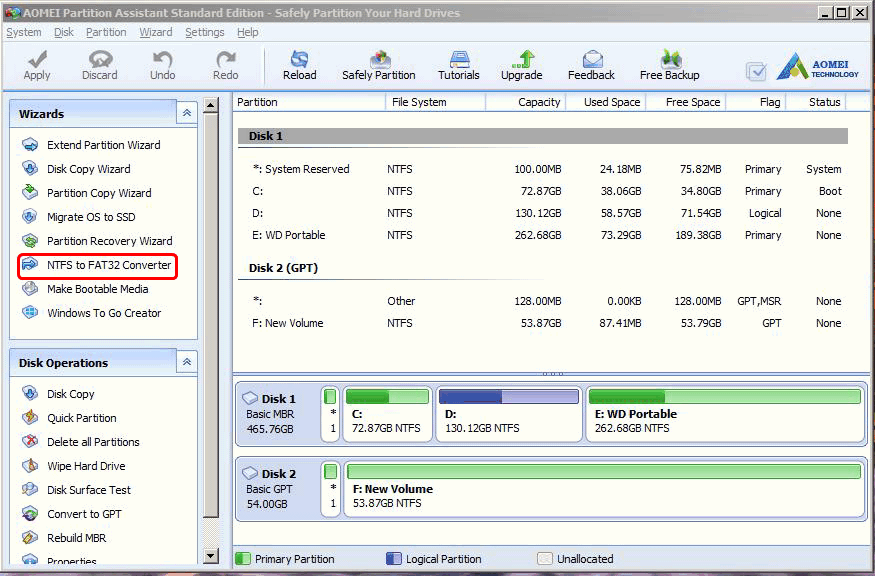Sort by the File System column header
Screen dimensions: 875x576
tap(436, 102)
